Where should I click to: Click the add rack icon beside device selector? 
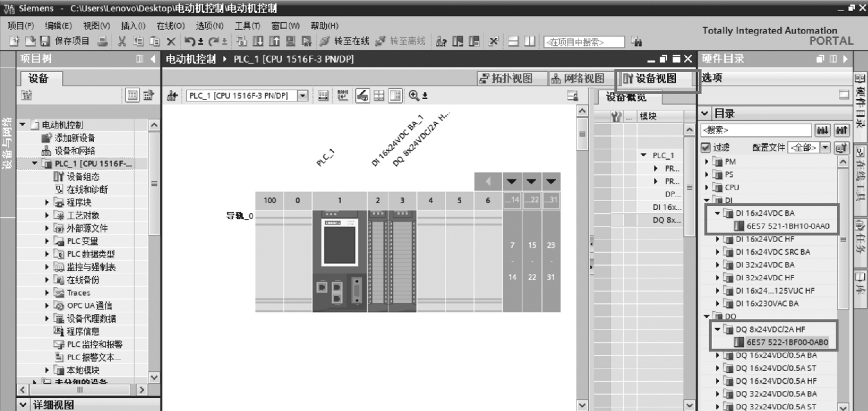tap(172, 96)
